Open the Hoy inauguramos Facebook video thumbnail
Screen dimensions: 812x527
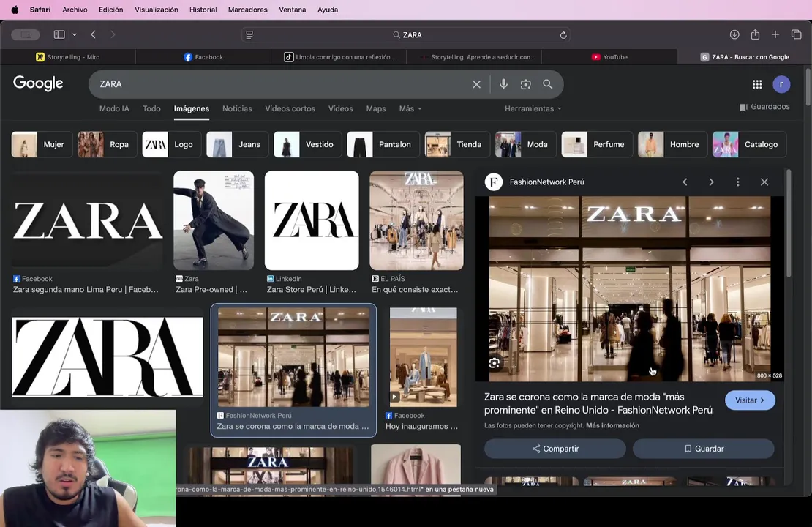(x=423, y=357)
